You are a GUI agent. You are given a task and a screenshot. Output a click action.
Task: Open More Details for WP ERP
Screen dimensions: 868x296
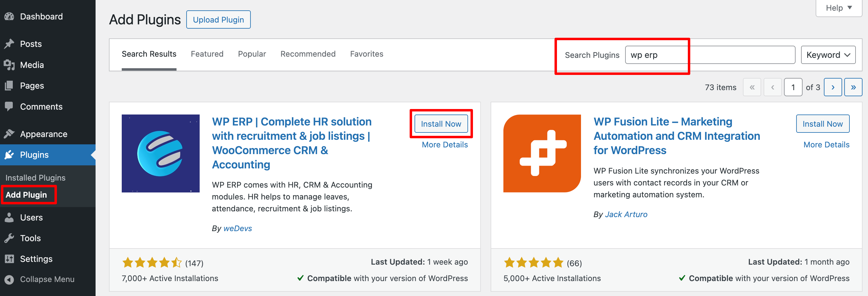click(445, 145)
